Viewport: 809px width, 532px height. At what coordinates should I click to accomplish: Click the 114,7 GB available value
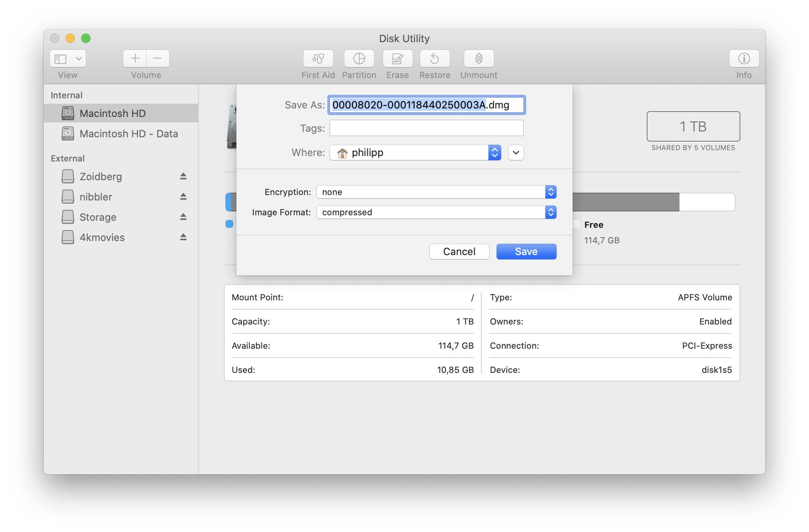(x=456, y=346)
